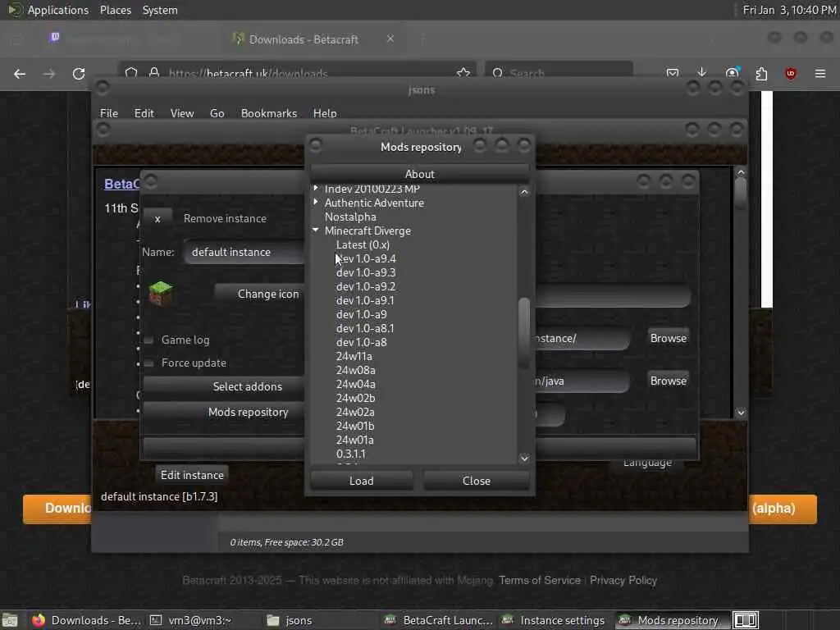Screen dimensions: 840x630
Task: Open the workspace switcher in taskbar
Action: click(745, 620)
